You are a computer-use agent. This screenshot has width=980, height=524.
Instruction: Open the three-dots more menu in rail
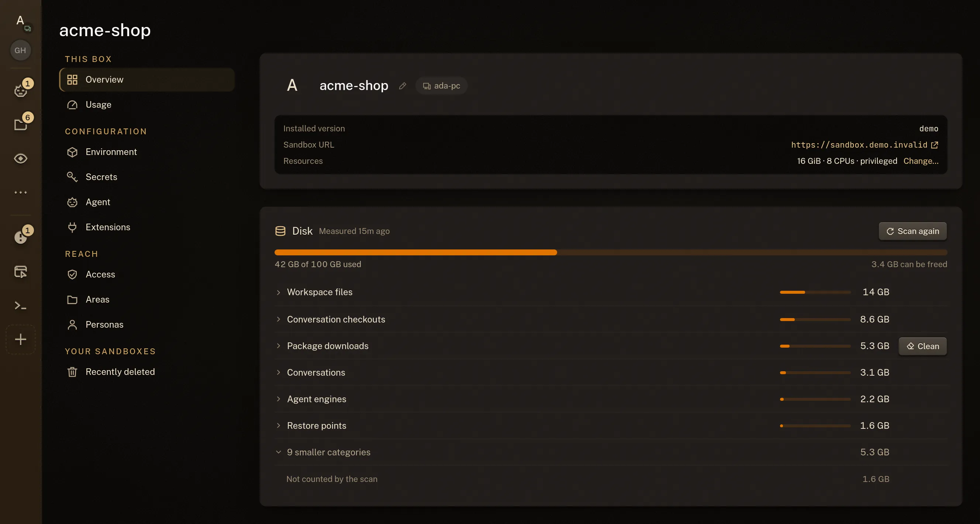tap(21, 192)
